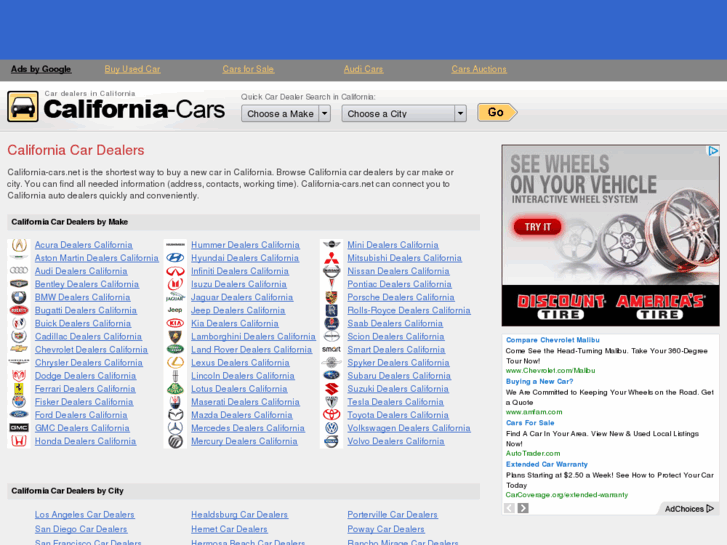
Task: Open Land Rover Dealers California link
Action: 251,349
